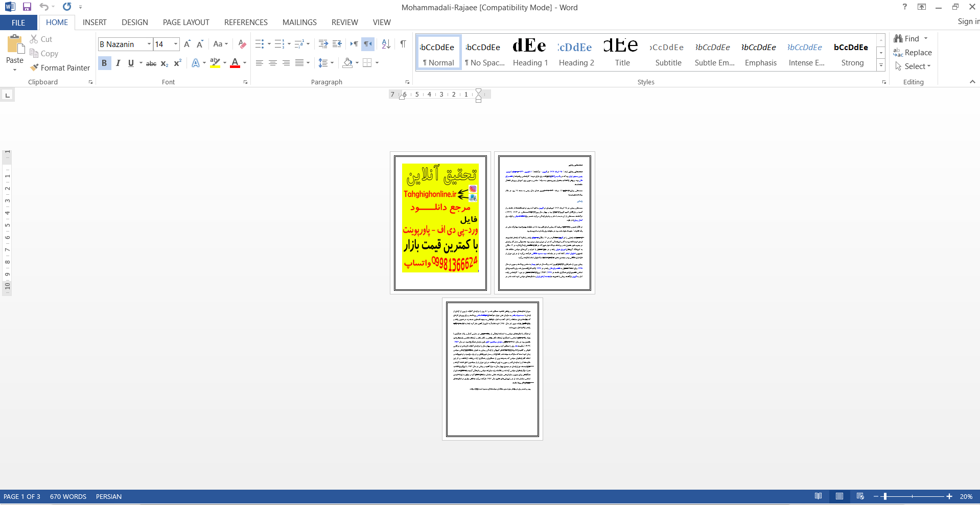Toggle Bold formatting
Screen dimensions: 980x505
coord(104,63)
